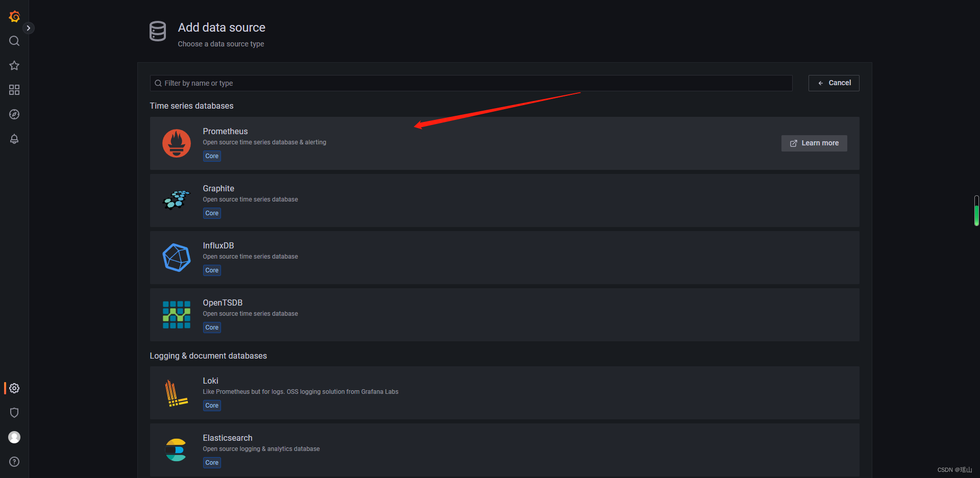This screenshot has height=478, width=980.
Task: Open the Search dashboards magnifier icon
Action: click(x=14, y=41)
